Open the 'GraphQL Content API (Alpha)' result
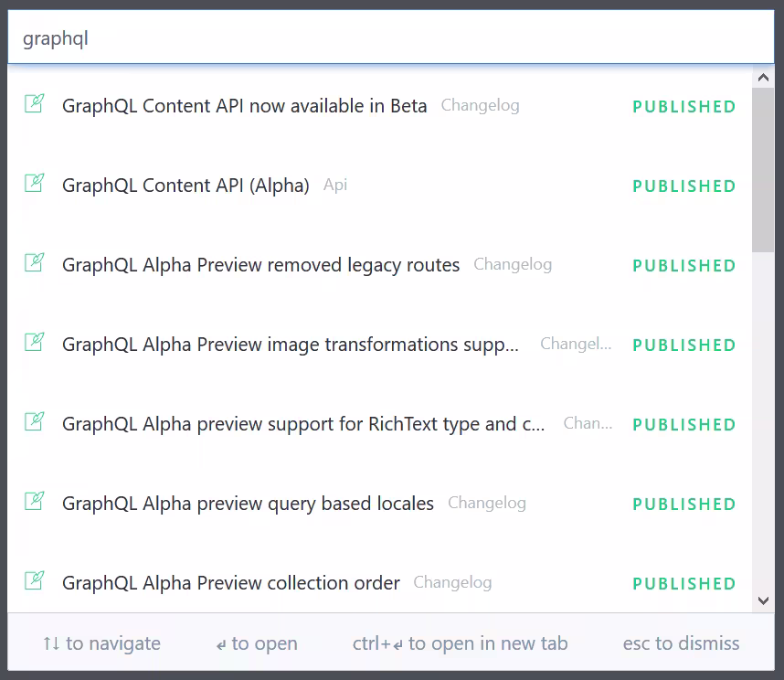The height and width of the screenshot is (680, 784). (185, 186)
